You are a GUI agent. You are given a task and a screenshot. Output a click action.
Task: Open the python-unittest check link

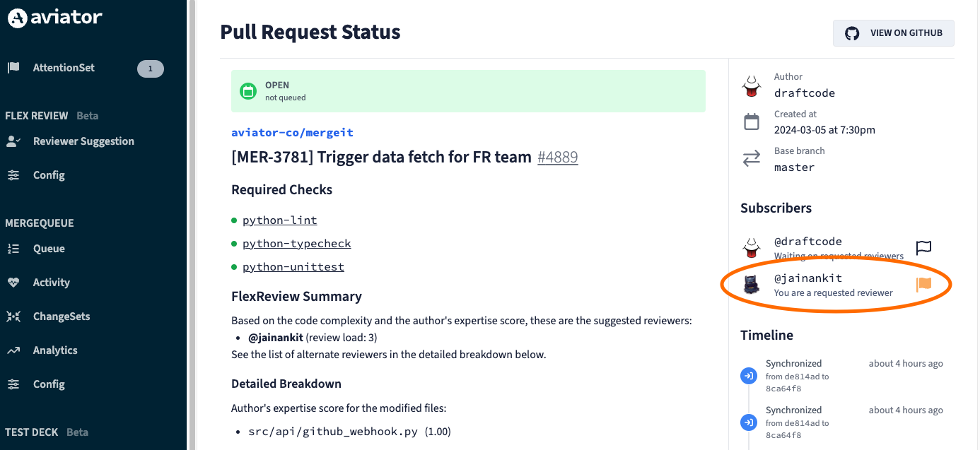point(293,267)
